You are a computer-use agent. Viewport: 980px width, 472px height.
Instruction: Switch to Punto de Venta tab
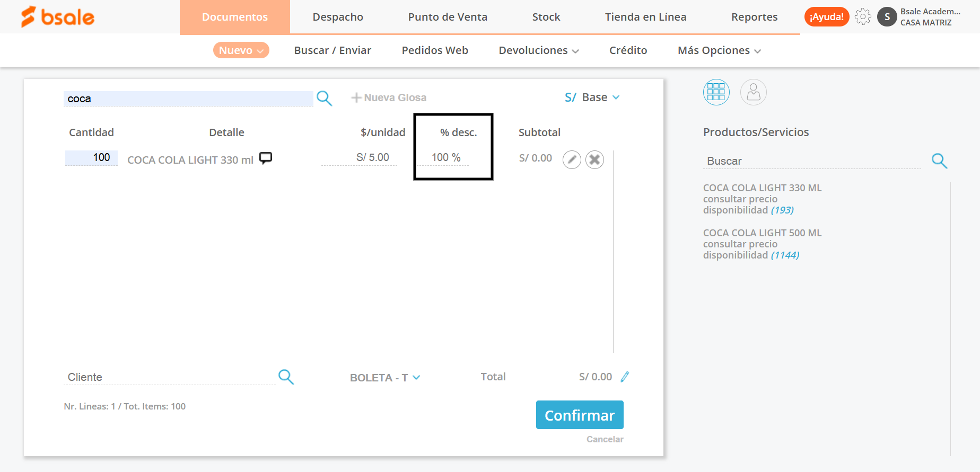(x=448, y=17)
